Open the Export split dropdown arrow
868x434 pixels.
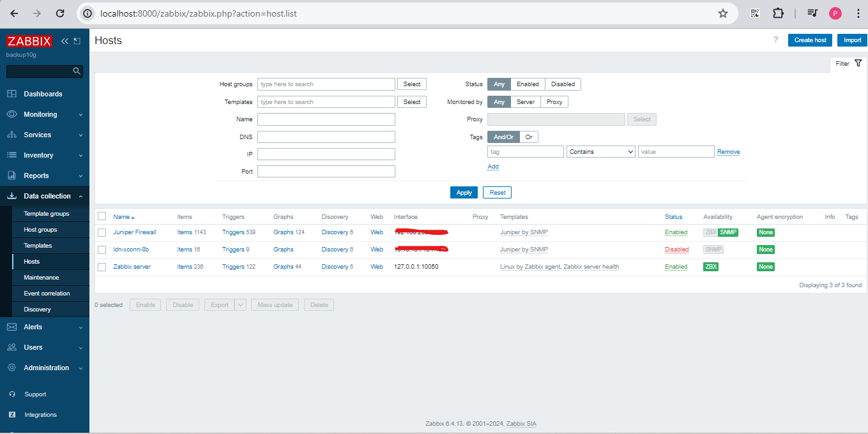[241, 305]
